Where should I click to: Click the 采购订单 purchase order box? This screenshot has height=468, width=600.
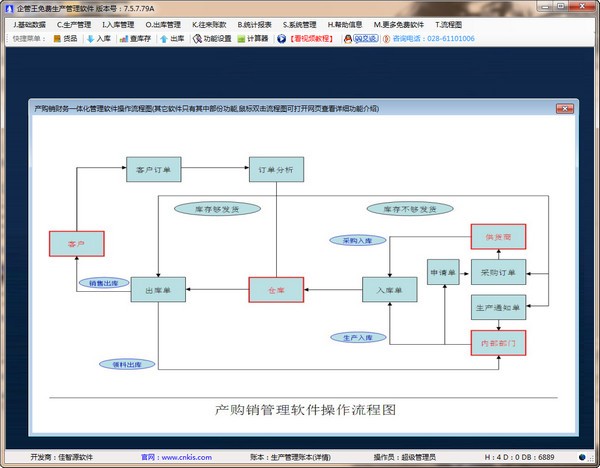(498, 272)
